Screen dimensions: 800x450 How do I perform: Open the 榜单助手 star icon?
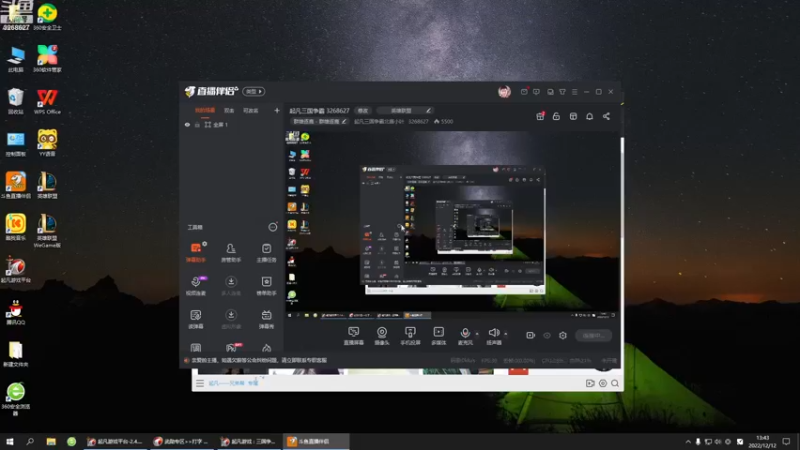[266, 286]
